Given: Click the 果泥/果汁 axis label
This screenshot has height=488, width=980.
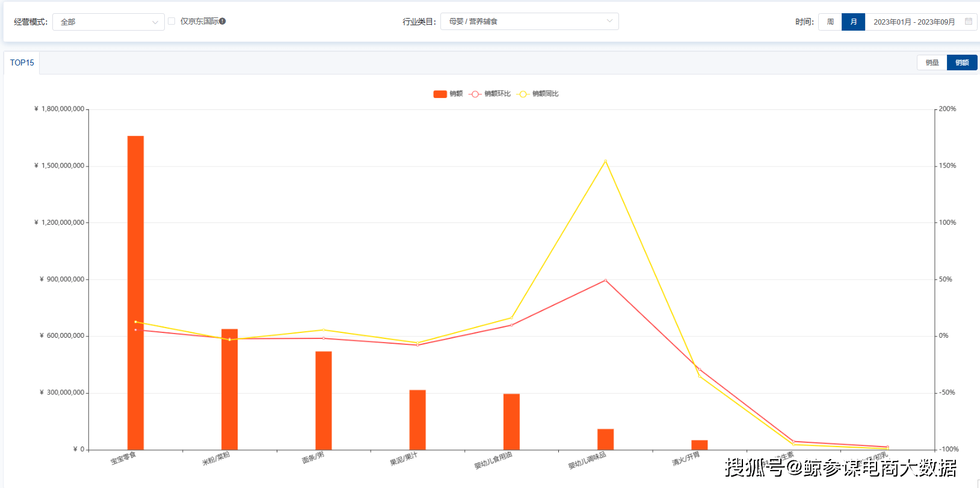Looking at the screenshot, I should pos(404,459).
